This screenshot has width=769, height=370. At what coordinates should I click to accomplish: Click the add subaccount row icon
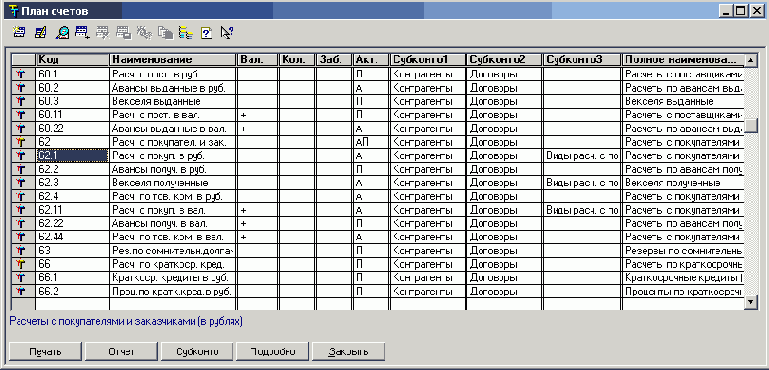click(x=82, y=33)
